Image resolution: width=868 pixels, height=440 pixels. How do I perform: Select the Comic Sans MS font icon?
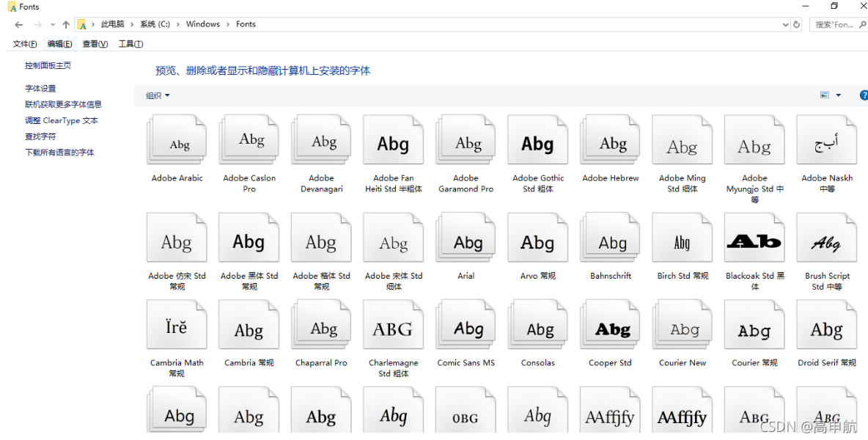click(x=466, y=324)
